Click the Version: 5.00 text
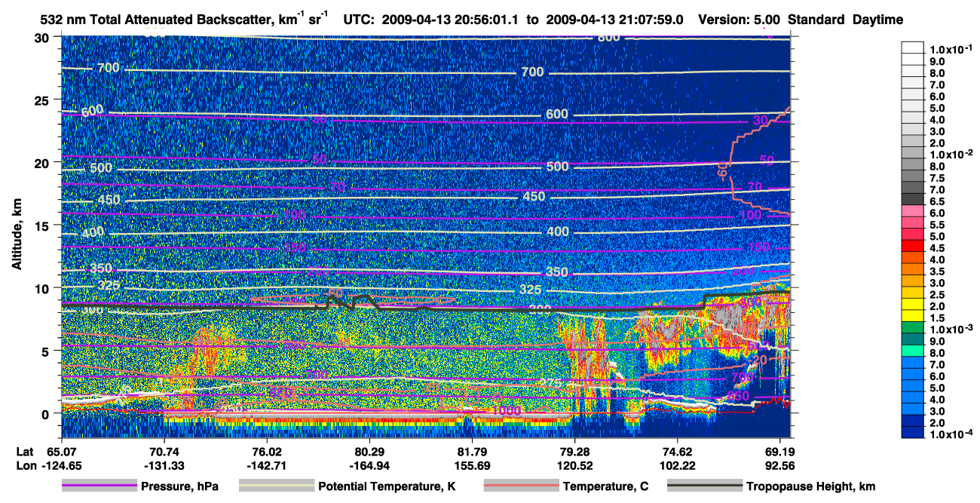Screen dimensions: 980x503 click(739, 20)
